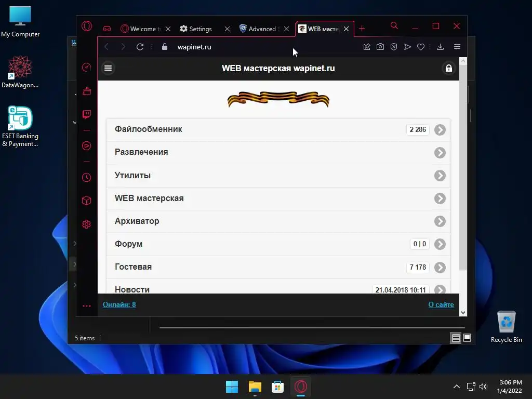Select the Recycle Bin desktop icon

506,327
